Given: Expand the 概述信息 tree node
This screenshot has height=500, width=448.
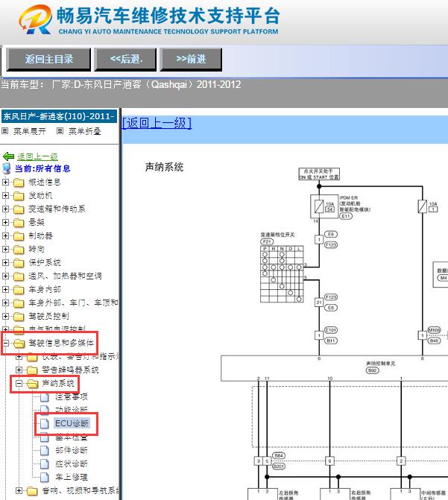Looking at the screenshot, I should point(5,182).
